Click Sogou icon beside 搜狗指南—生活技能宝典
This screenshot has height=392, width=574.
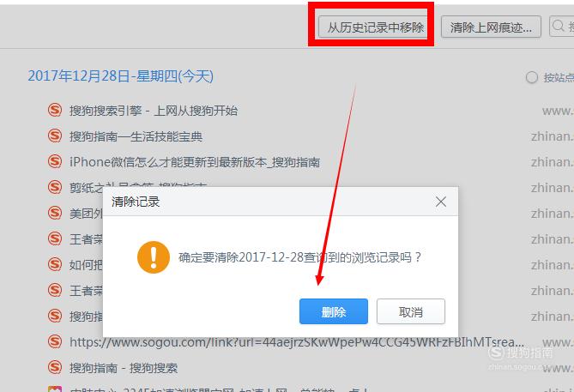click(55, 136)
